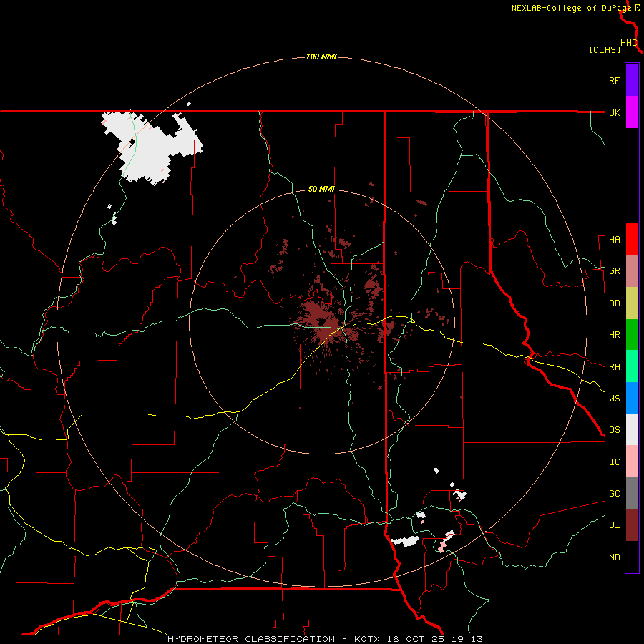The height and width of the screenshot is (644, 644).
Task: Select the yellow BD legend color block
Action: [632, 303]
